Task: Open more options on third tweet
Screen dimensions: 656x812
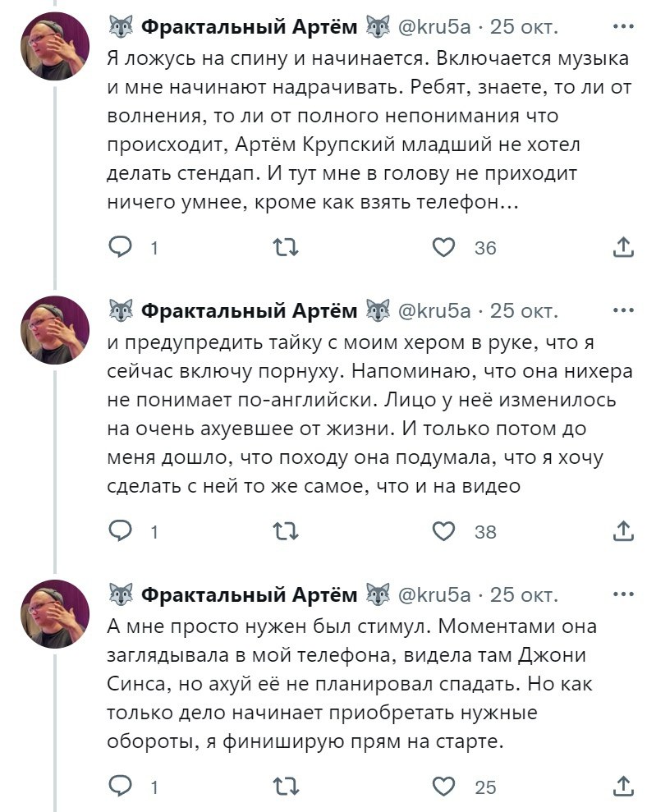Action: click(x=623, y=594)
